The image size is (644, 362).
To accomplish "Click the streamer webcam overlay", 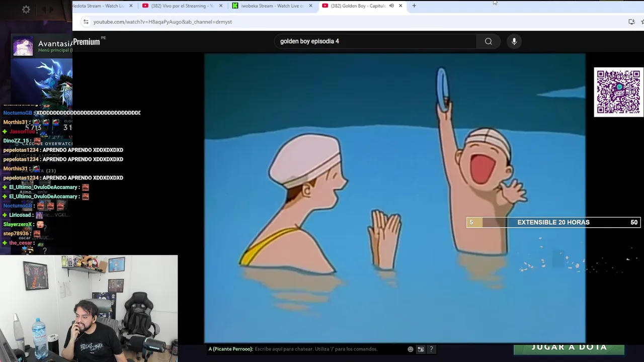I will click(x=89, y=308).
